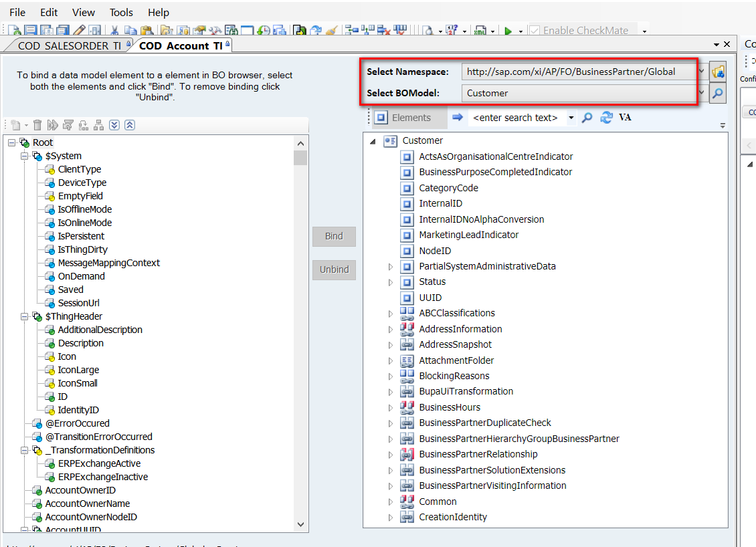Click the folder icon beside Select Namespace
This screenshot has height=547, width=756.
718,72
